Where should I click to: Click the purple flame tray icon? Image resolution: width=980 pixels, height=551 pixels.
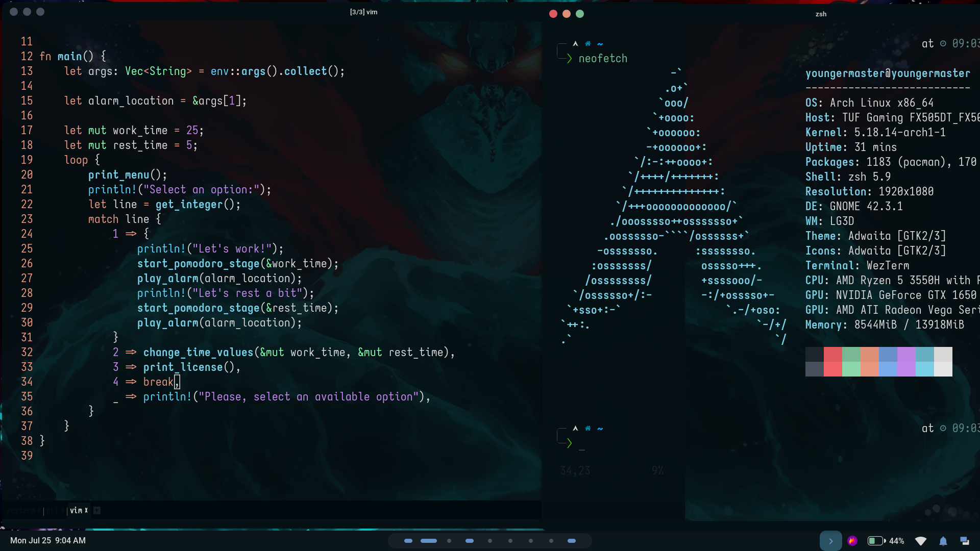[x=852, y=541]
